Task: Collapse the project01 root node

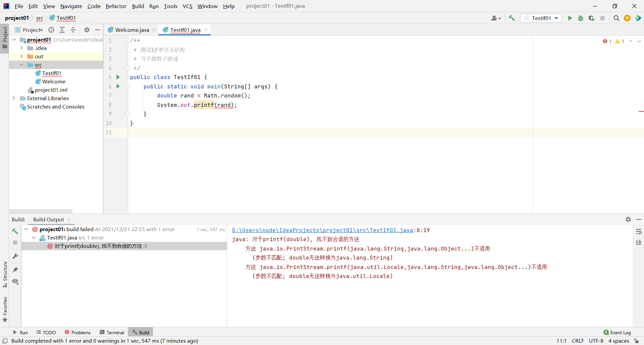Action: click(x=14, y=40)
